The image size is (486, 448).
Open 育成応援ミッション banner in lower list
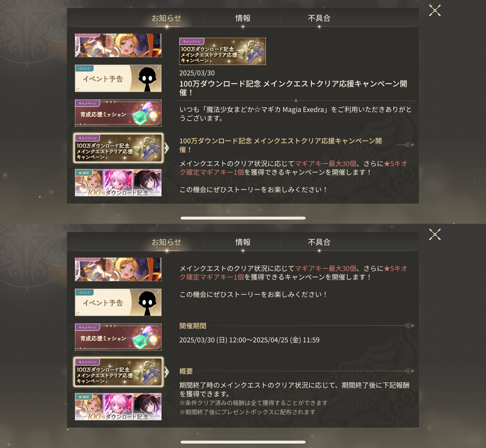click(118, 337)
